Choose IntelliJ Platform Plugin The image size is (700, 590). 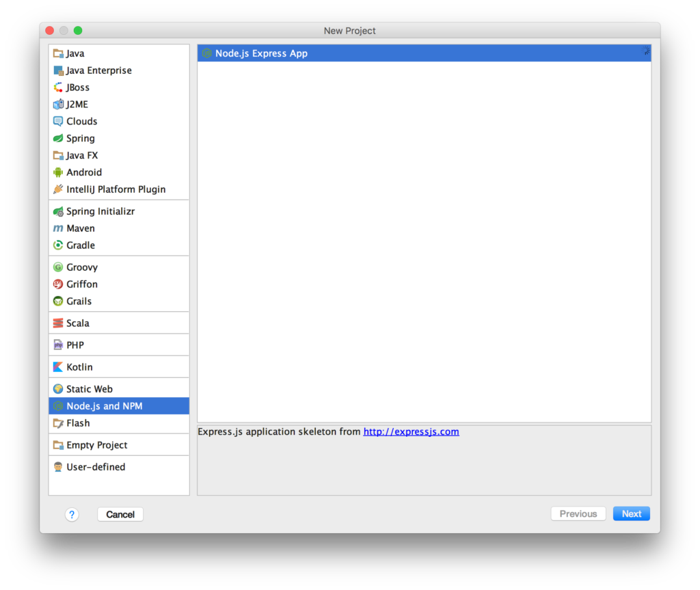[x=119, y=189]
